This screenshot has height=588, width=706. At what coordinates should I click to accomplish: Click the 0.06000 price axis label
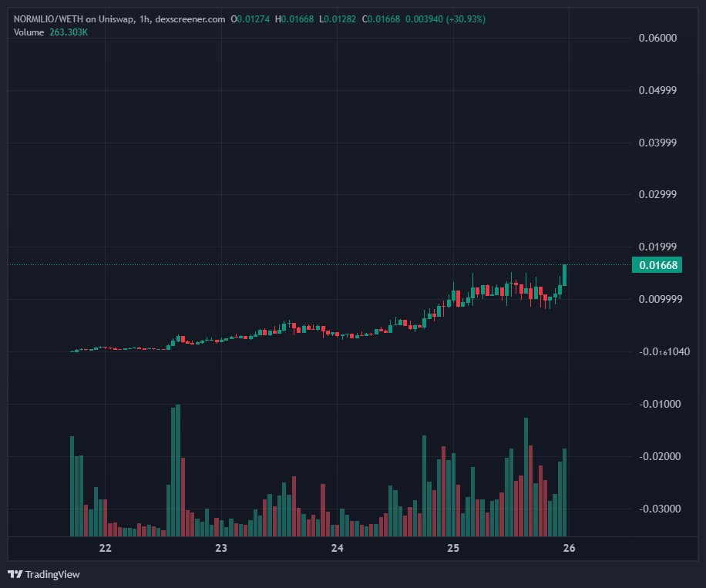point(657,38)
